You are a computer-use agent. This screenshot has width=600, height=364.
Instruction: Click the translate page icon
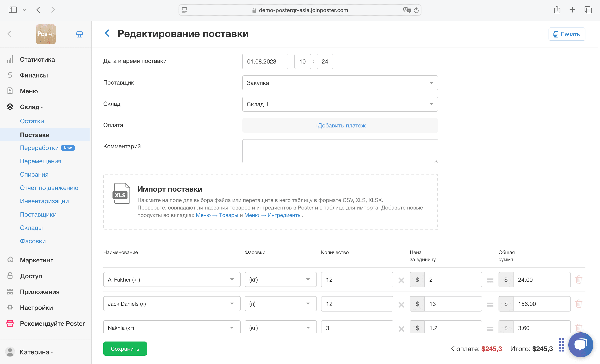tap(407, 10)
